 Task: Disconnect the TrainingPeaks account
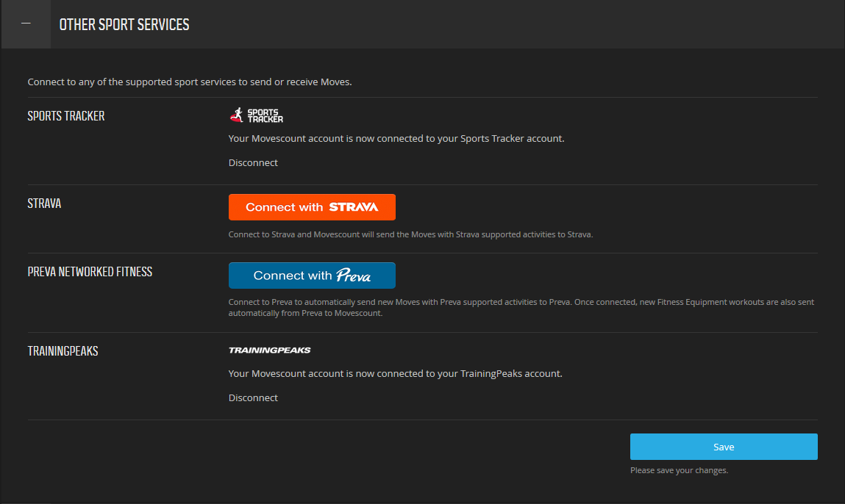(253, 397)
